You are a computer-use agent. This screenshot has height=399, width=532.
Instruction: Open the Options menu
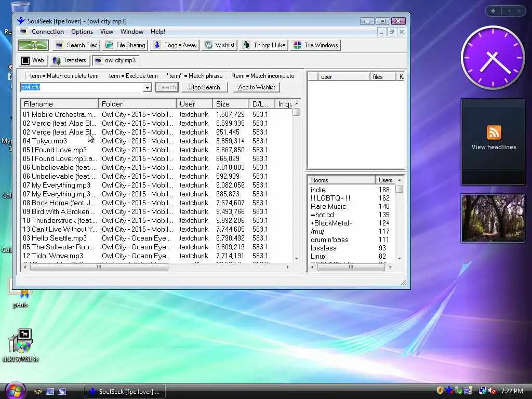pos(82,32)
